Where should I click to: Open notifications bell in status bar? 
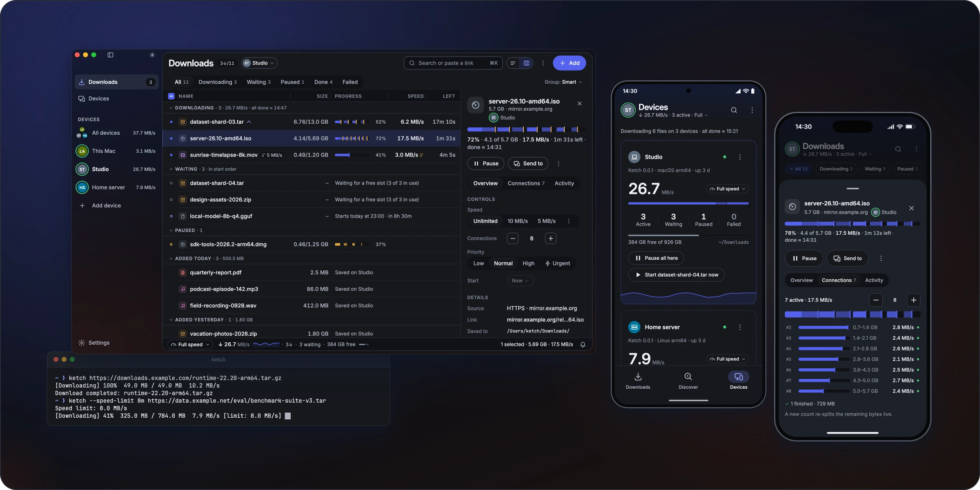583,345
